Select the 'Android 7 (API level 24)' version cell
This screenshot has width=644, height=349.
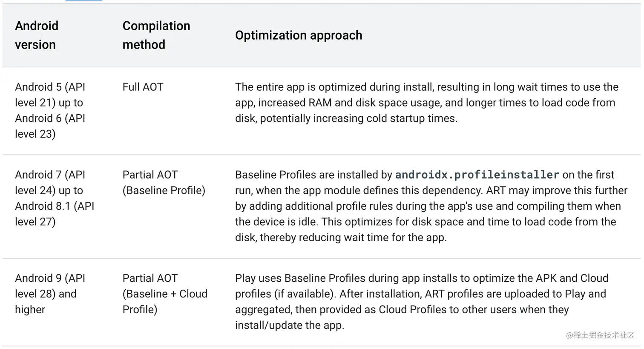coord(55,198)
